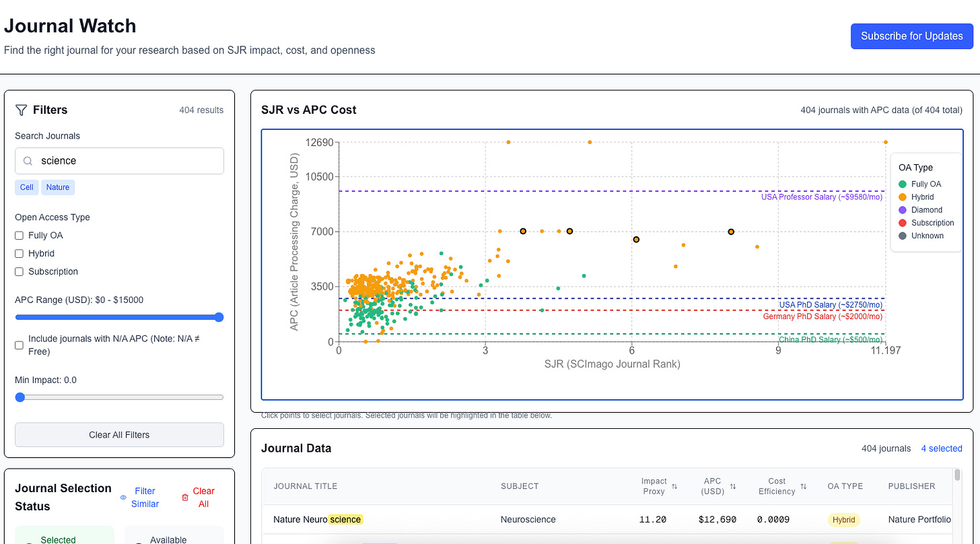Check the Subscription checkbox
Image resolution: width=980 pixels, height=544 pixels.
click(20, 272)
